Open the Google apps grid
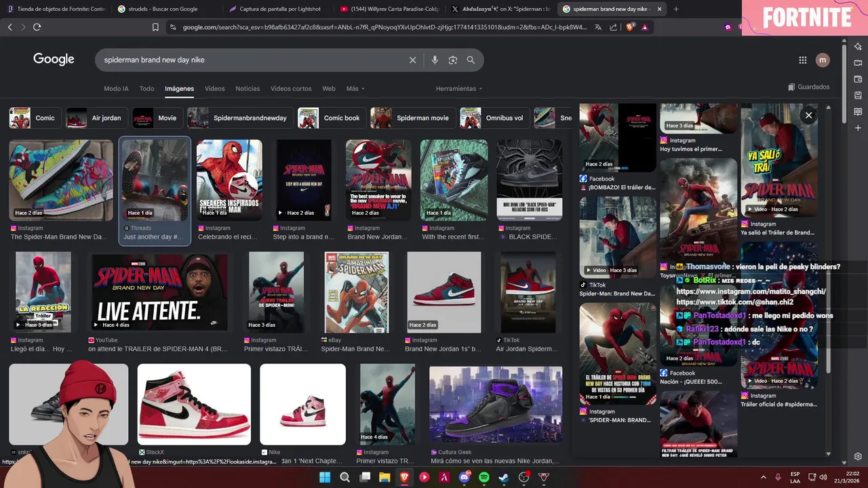The width and height of the screenshot is (868, 488). 803,60
